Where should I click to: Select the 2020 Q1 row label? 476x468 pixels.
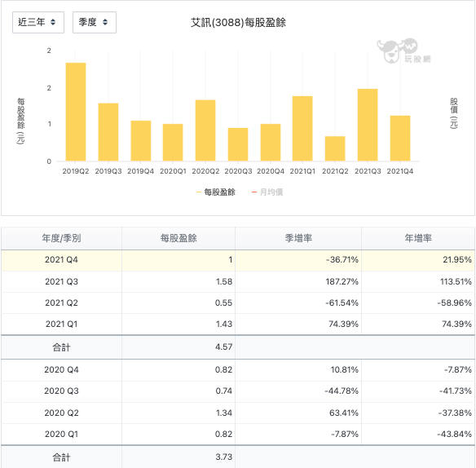(61, 435)
